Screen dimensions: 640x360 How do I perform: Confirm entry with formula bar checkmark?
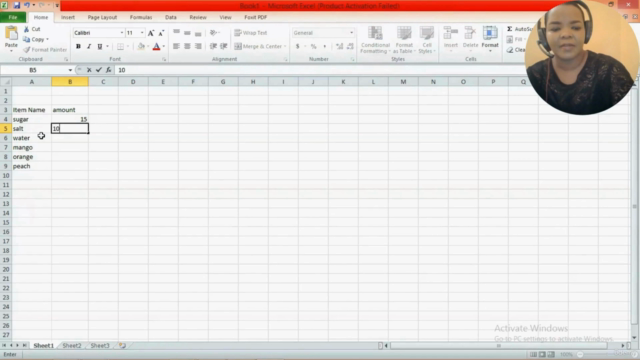(99, 70)
